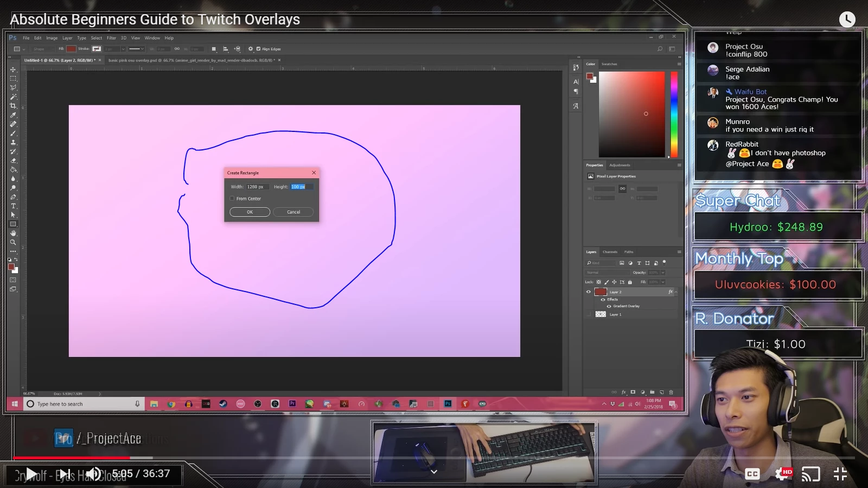
Task: Open the Layers panel options menu
Action: (679, 252)
